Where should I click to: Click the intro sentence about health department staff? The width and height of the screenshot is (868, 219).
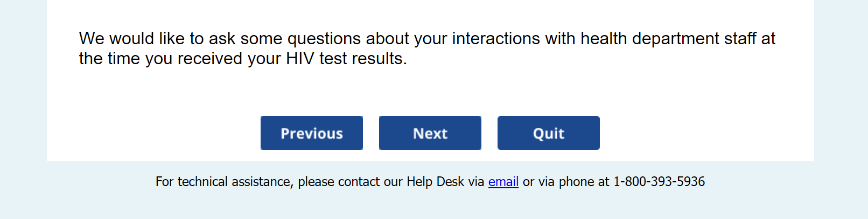pos(426,39)
